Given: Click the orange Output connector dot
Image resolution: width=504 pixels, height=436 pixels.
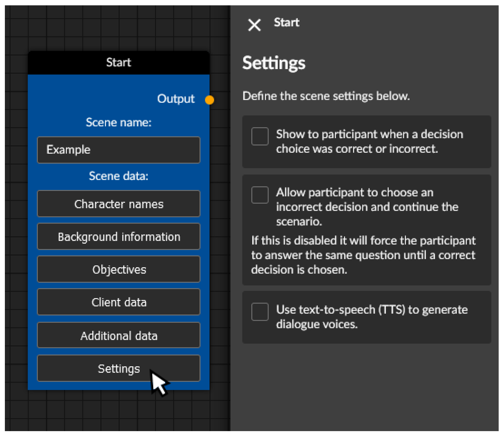Looking at the screenshot, I should pos(209,100).
